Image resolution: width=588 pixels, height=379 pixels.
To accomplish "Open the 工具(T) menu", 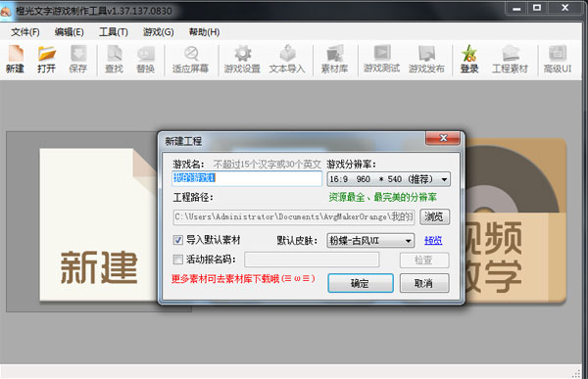I will pos(114,32).
